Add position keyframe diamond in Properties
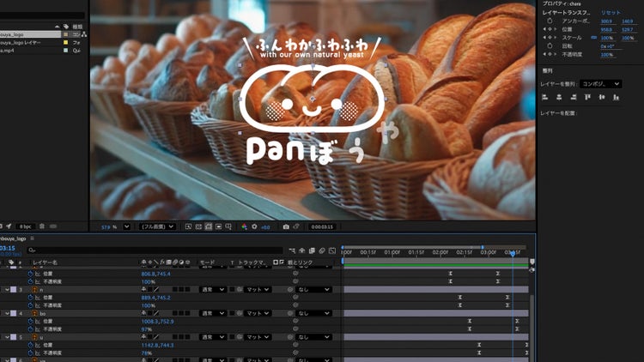This screenshot has width=644, height=362. 550,29
